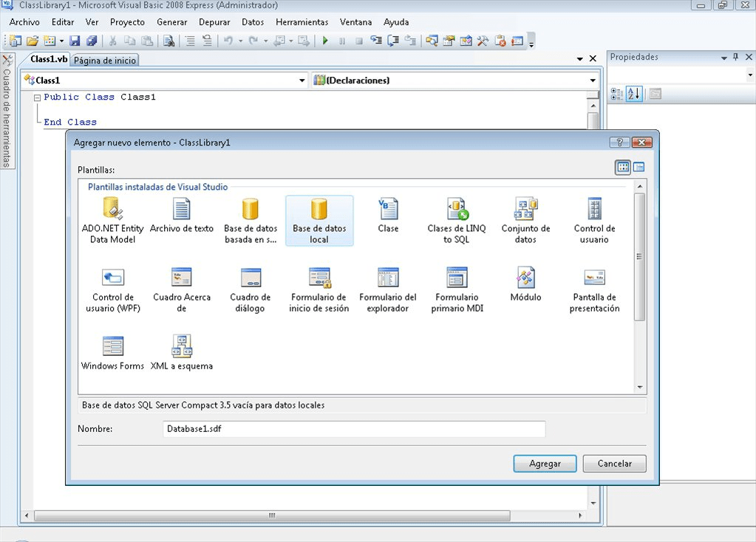Select Base de datos basada en servicio template

point(251,221)
